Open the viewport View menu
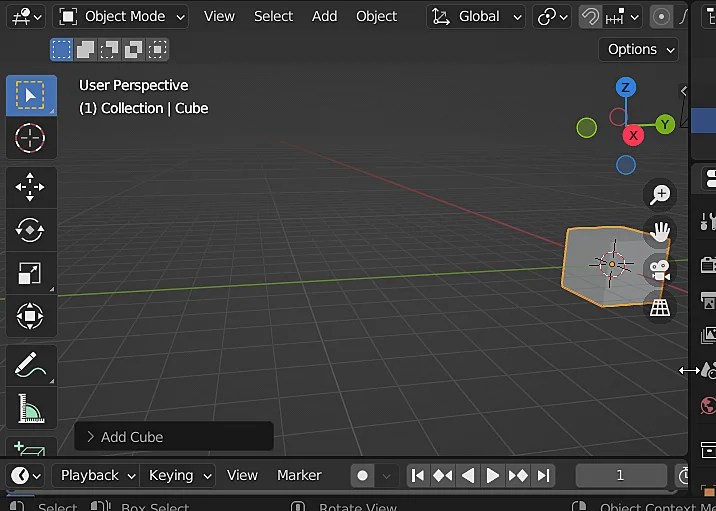This screenshot has height=511, width=716. coord(219,16)
